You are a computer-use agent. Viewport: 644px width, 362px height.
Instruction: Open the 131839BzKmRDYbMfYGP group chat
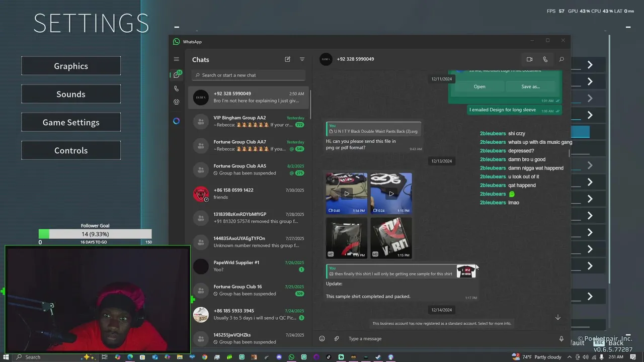pos(249,218)
